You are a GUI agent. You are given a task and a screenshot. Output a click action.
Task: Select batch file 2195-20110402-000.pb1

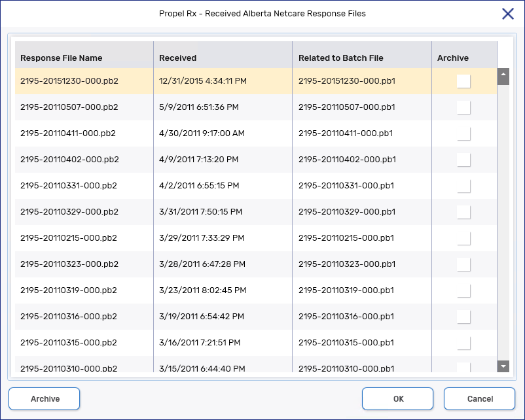click(347, 159)
